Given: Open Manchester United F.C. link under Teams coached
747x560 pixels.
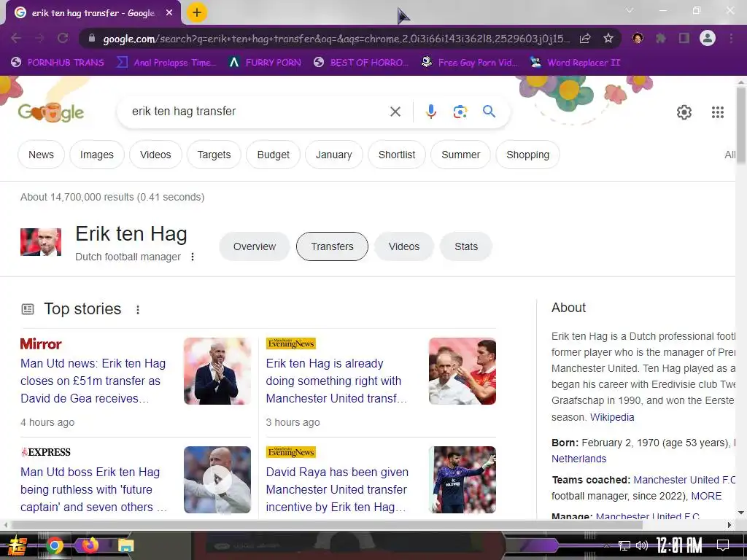Looking at the screenshot, I should click(684, 480).
